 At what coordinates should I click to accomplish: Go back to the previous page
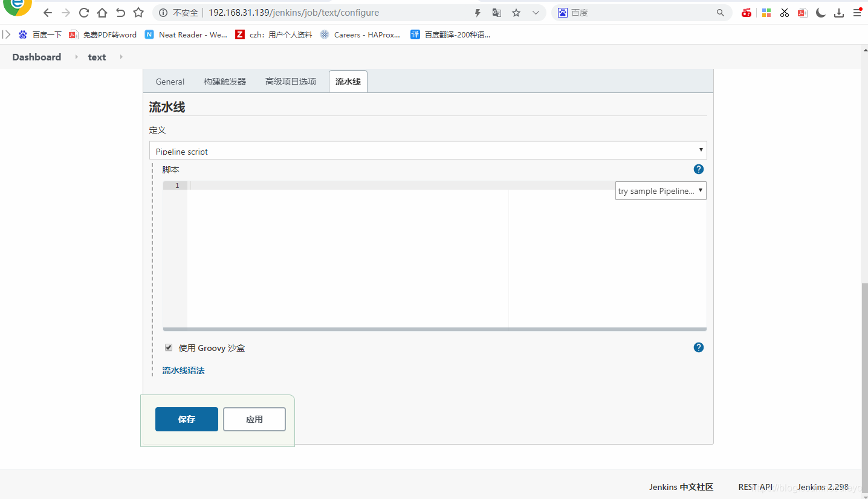pos(48,13)
